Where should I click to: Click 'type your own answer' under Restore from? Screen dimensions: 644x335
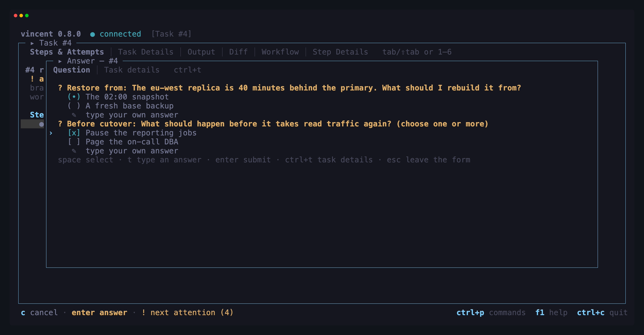pos(132,115)
